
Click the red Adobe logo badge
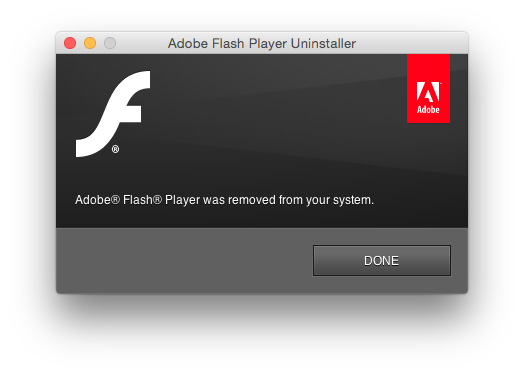pos(428,89)
